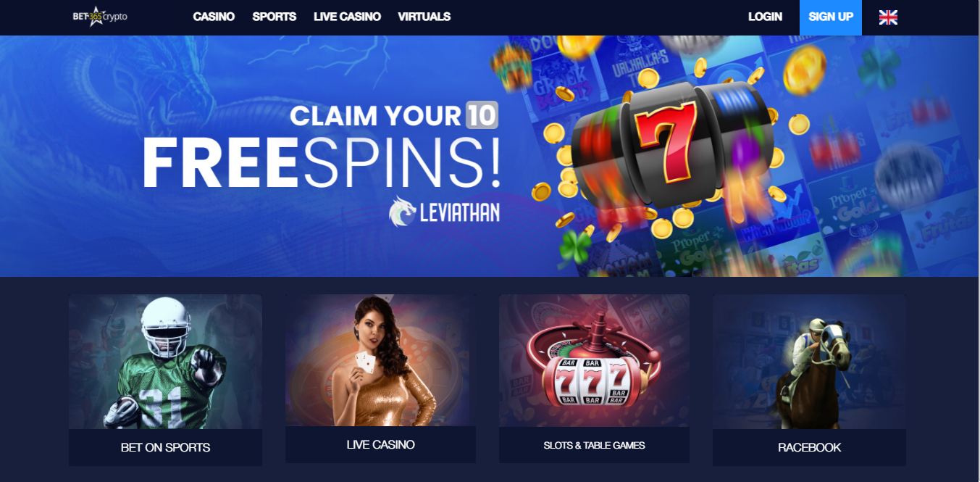Select the live casino dealer image
This screenshot has height=482, width=980.
point(380,360)
